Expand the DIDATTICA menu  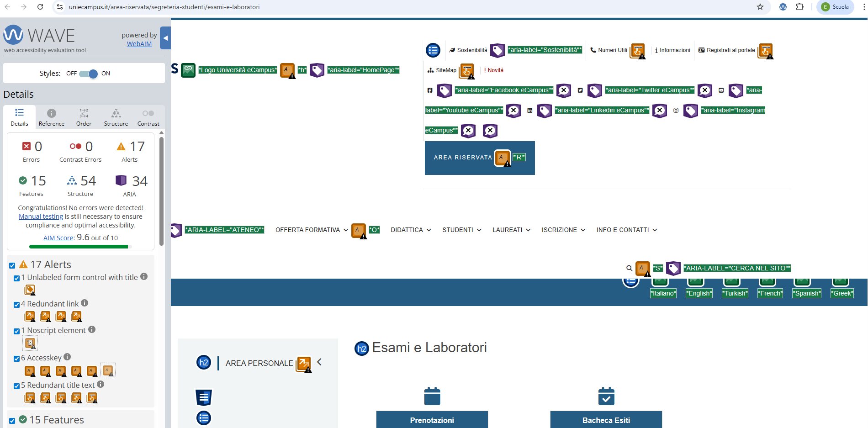(411, 230)
